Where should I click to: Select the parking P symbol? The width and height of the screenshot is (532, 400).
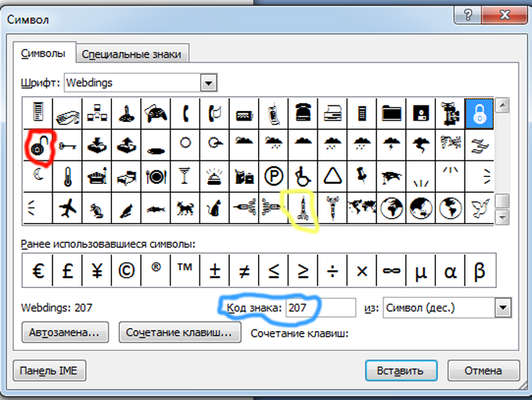[x=274, y=177]
